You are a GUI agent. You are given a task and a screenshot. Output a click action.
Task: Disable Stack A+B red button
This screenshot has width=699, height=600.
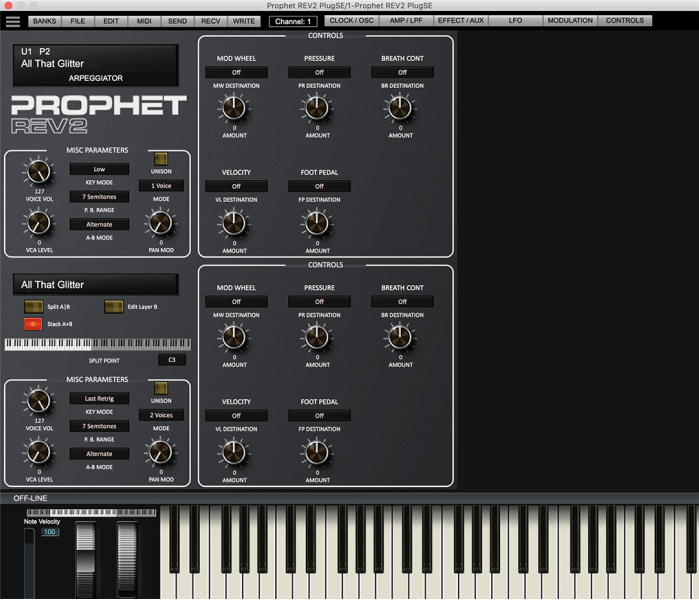coord(33,324)
